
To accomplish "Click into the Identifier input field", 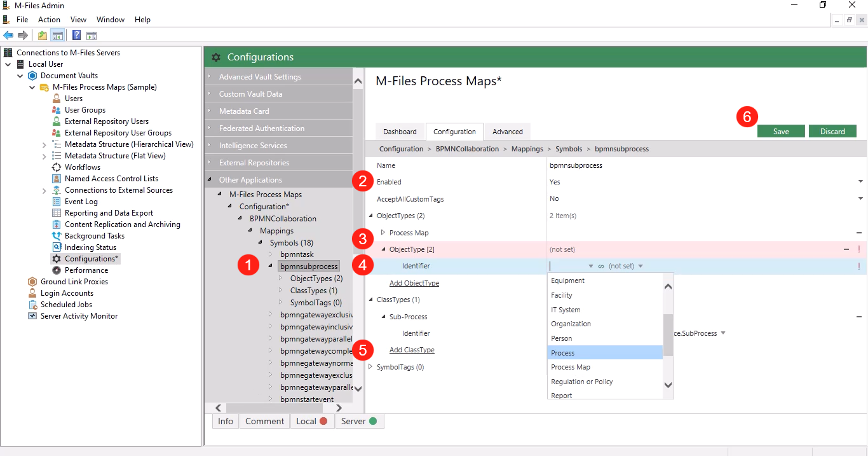I will pyautogui.click(x=567, y=266).
